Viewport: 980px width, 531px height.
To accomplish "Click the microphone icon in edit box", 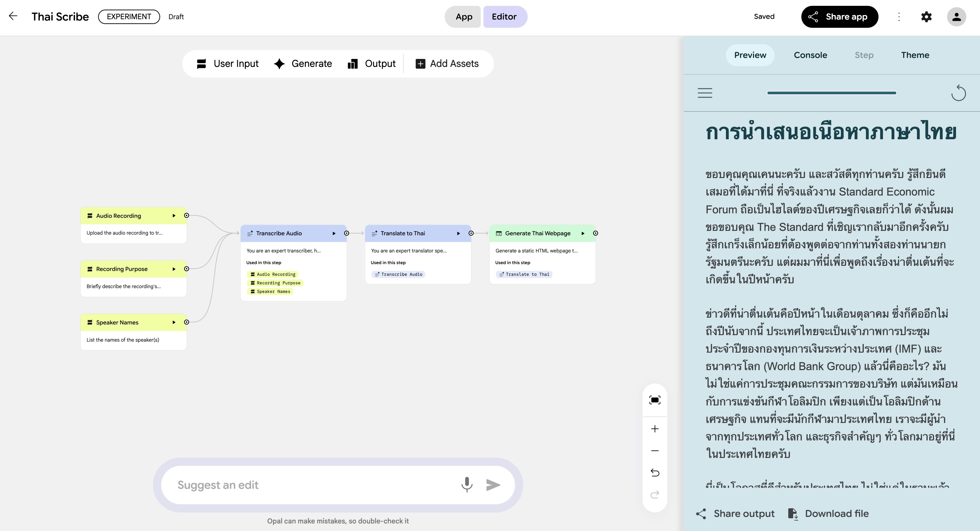I will click(467, 485).
